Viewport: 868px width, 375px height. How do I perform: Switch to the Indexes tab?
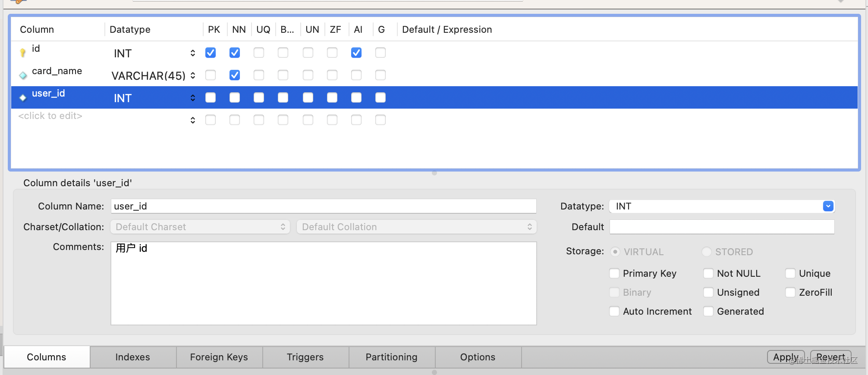[133, 357]
